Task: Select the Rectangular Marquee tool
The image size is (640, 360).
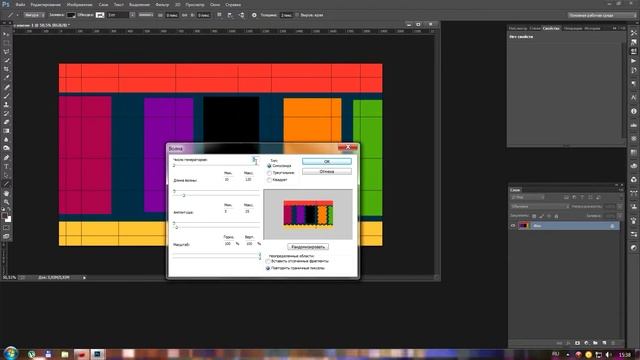Action: pyautogui.click(x=6, y=43)
